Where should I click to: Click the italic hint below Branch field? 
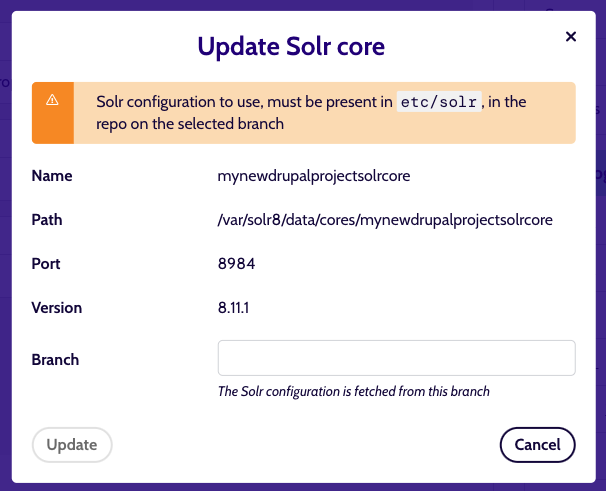pos(354,391)
